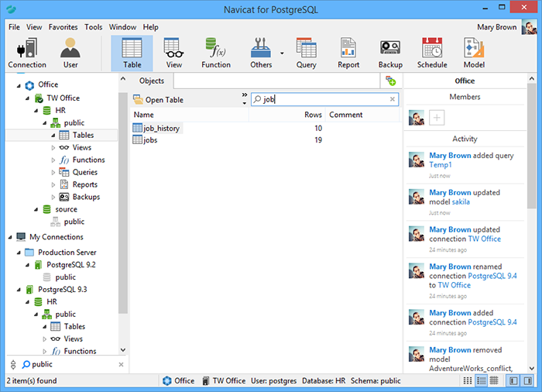This screenshot has height=392, width=542.
Task: Open the Window menu
Action: 122,27
